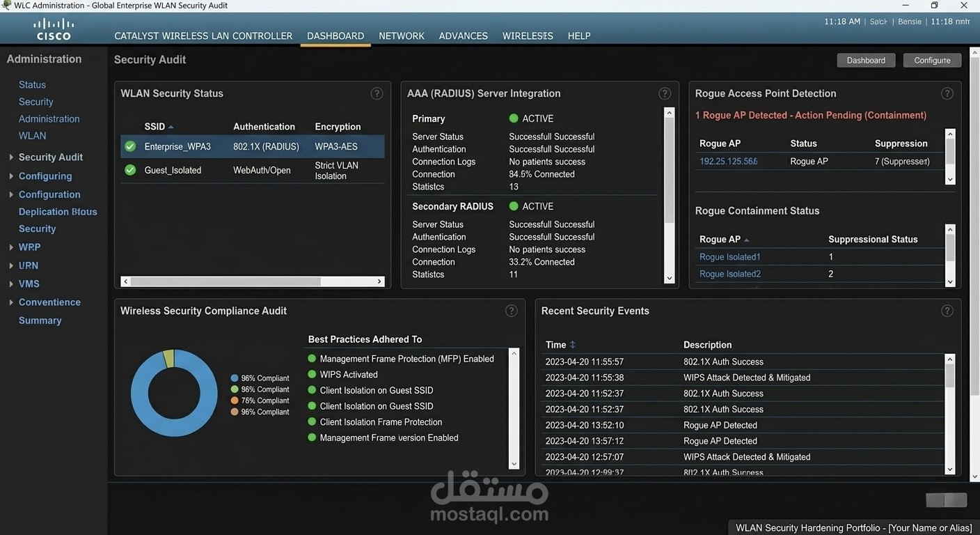Open the DASHBOARD tab
980x535 pixels.
[335, 36]
